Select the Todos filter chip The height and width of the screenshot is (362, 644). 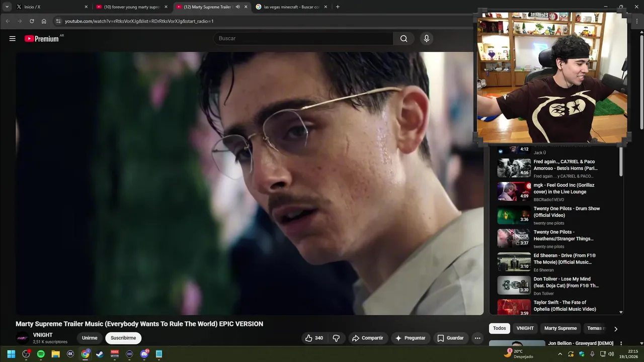(500, 328)
